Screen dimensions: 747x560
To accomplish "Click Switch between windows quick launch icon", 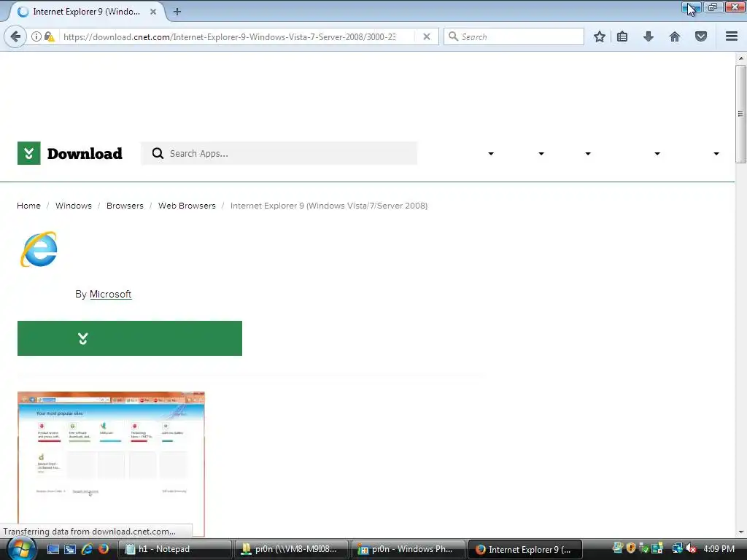I will tap(70, 549).
